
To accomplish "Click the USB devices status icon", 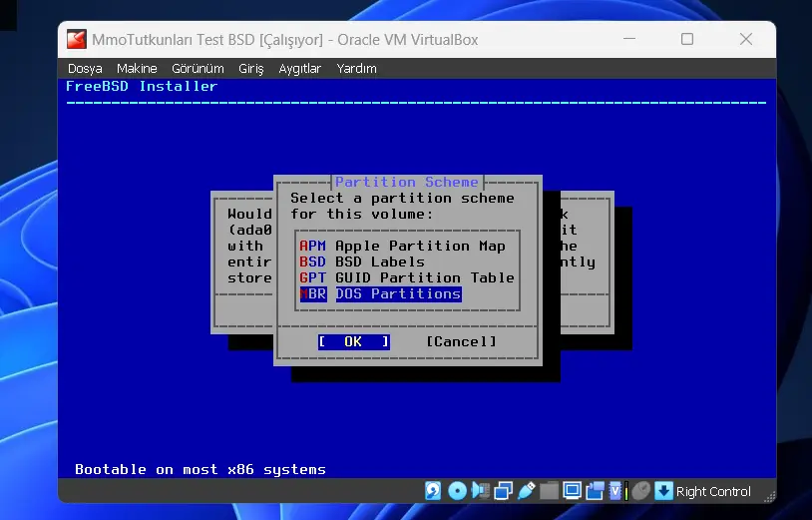I will click(526, 490).
